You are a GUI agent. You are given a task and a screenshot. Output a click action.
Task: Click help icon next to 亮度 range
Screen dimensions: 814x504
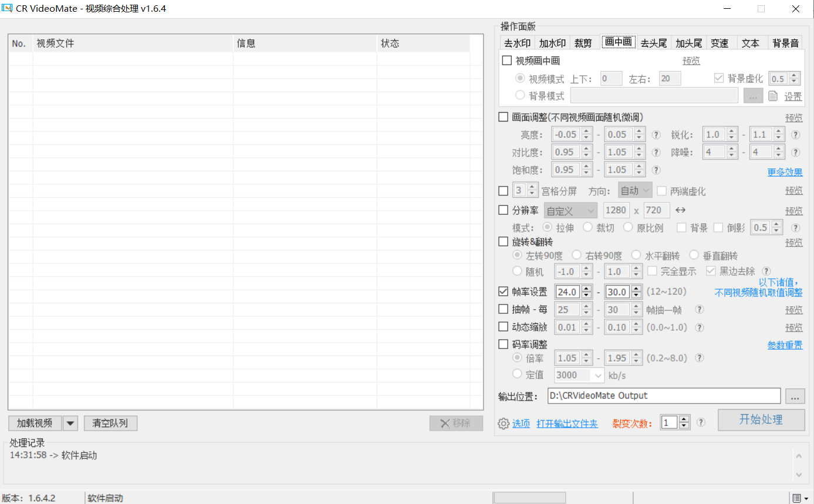coord(656,134)
